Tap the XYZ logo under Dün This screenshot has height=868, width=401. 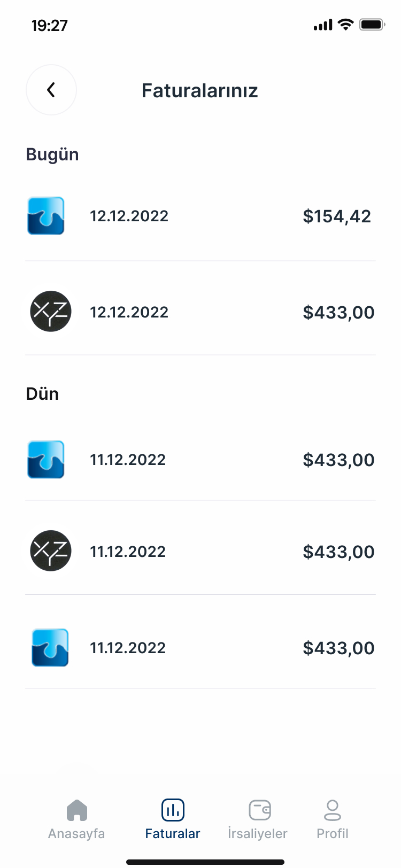[x=51, y=551]
